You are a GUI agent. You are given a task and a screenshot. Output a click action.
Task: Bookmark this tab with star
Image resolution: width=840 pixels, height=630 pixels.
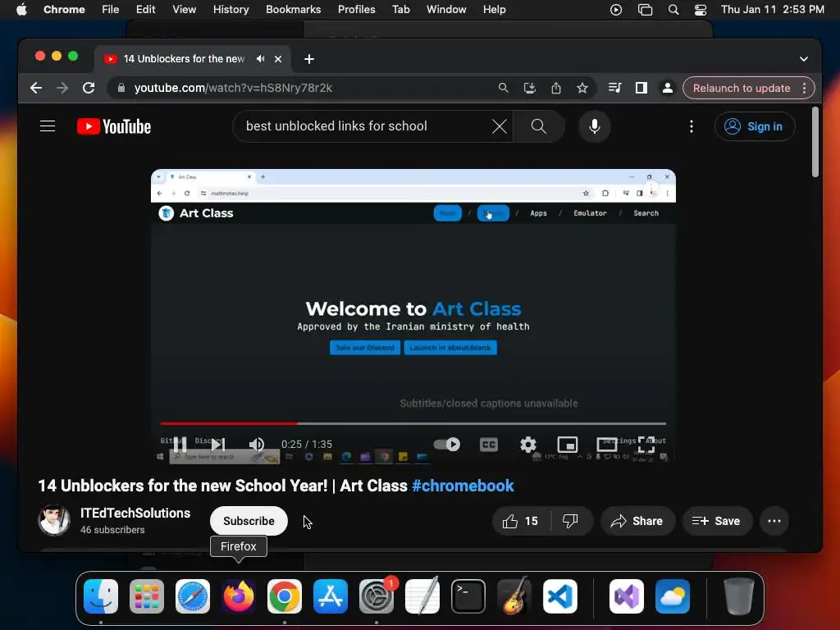point(582,88)
